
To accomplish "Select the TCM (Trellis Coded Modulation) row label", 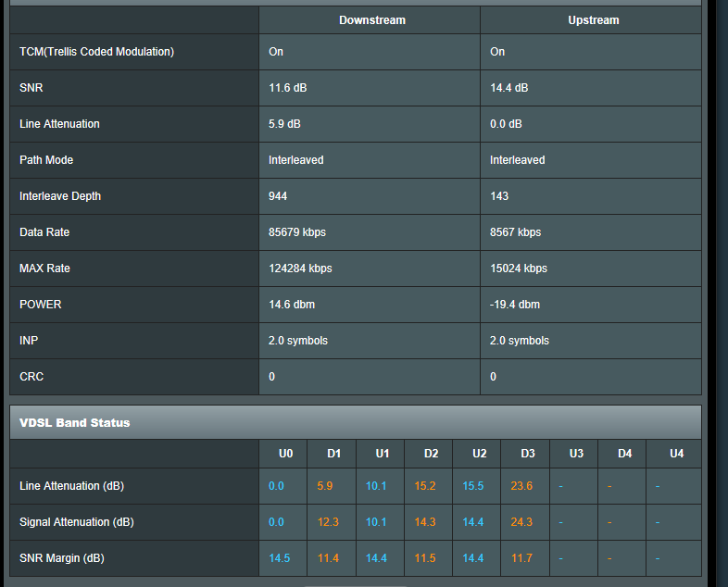I will click(96, 52).
